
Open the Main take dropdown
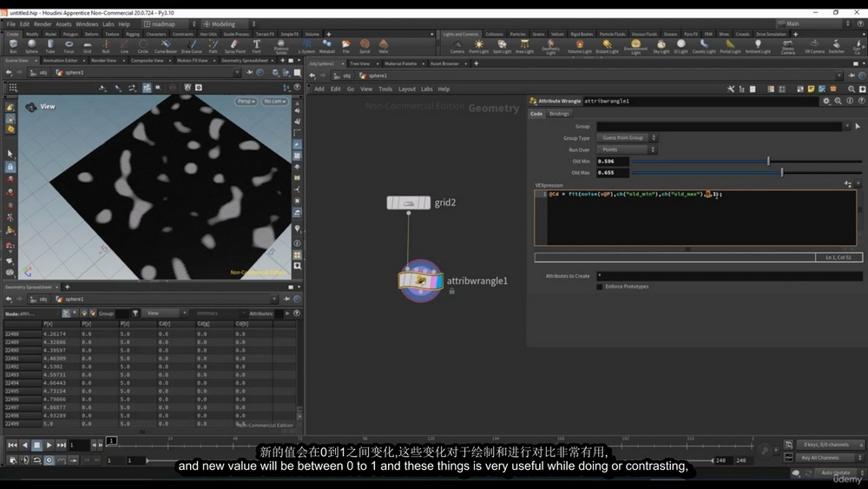point(812,23)
